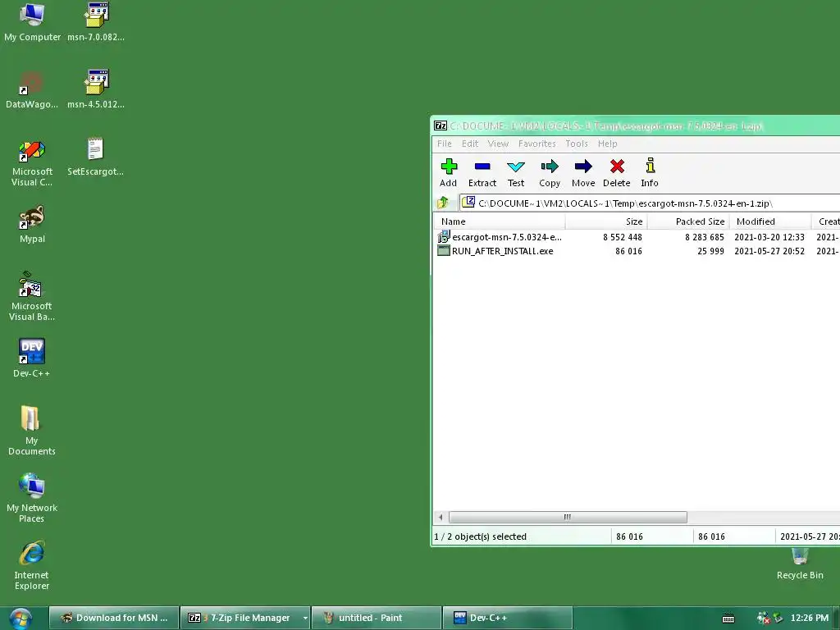Click the 2021-05-27 20:52 modified date
The width and height of the screenshot is (840, 630).
tap(769, 251)
